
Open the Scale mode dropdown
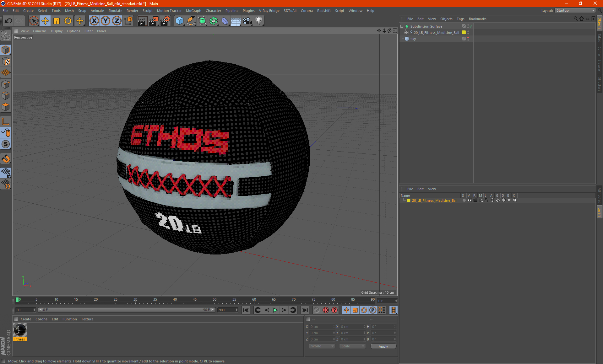352,346
